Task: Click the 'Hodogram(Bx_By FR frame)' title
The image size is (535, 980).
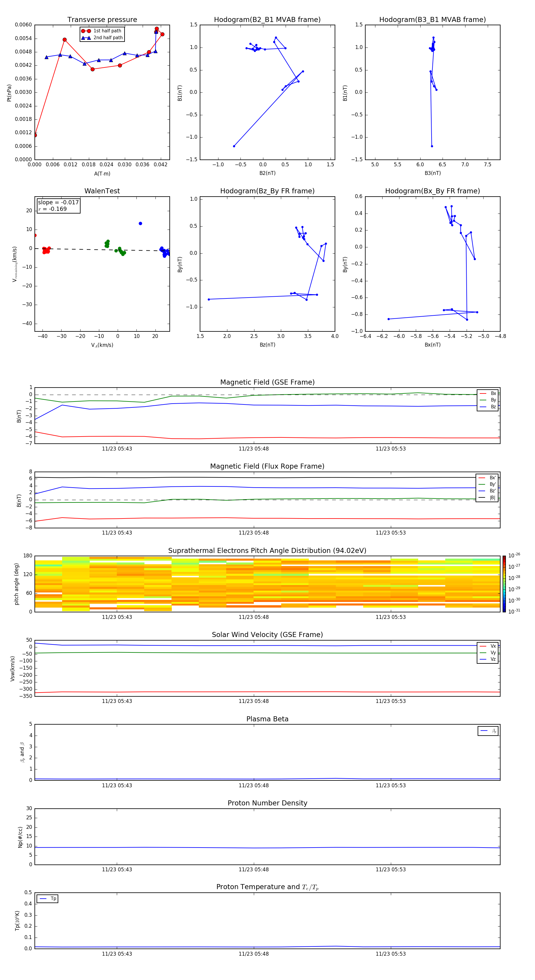Action: point(432,191)
